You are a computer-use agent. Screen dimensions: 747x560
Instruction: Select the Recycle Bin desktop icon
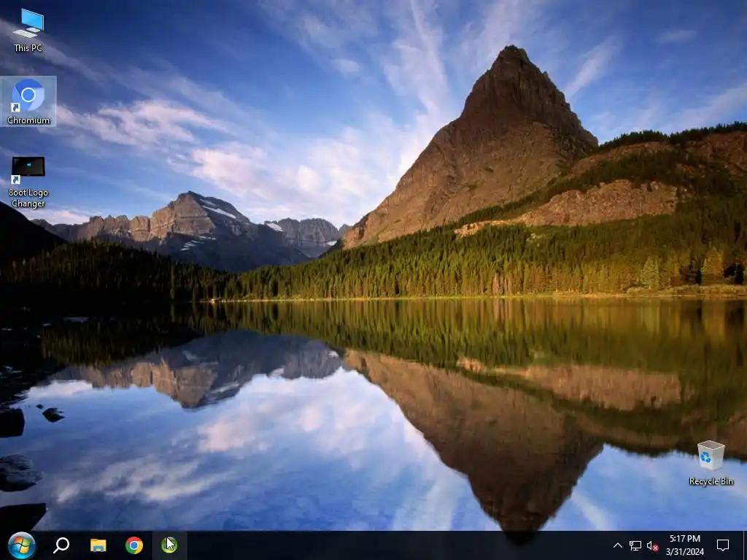pos(711,463)
